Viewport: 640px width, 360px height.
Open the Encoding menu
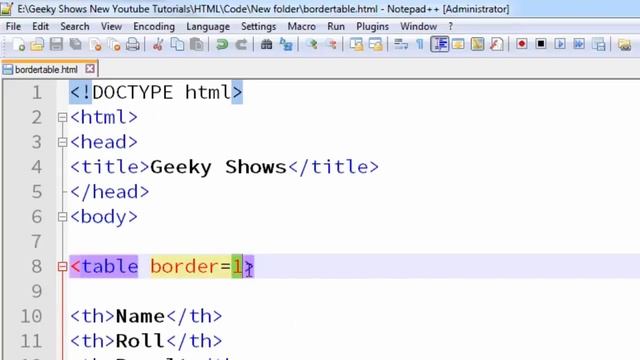pos(154,27)
